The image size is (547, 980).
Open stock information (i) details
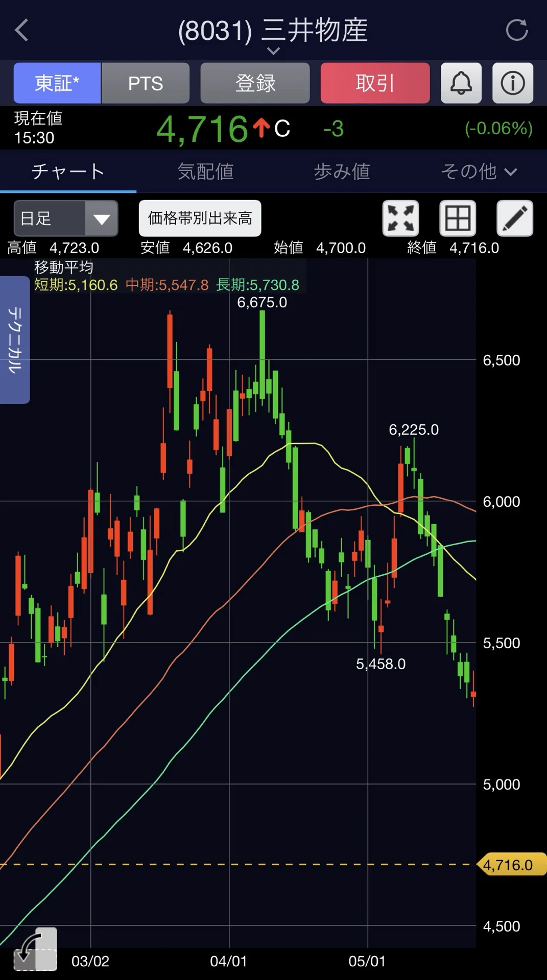click(513, 83)
